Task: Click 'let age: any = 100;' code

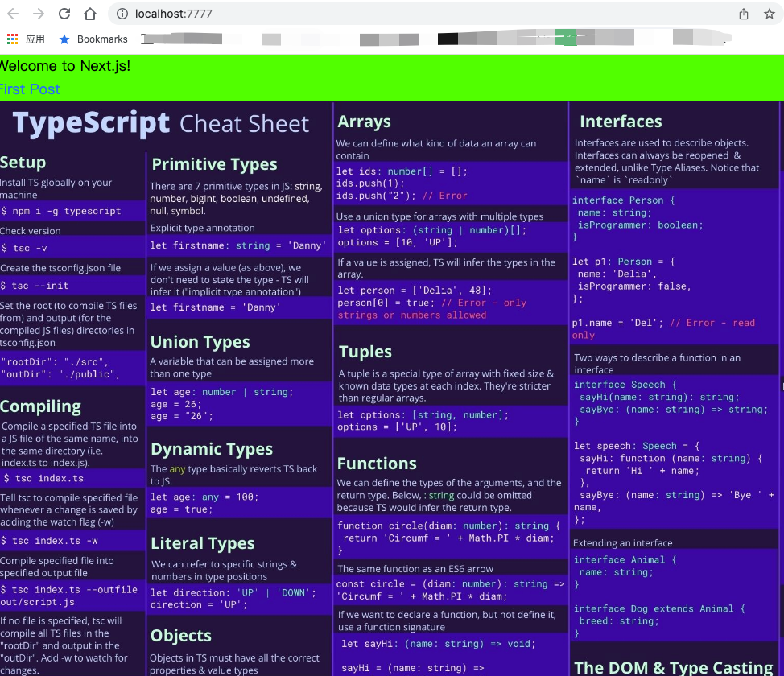Action: [204, 497]
